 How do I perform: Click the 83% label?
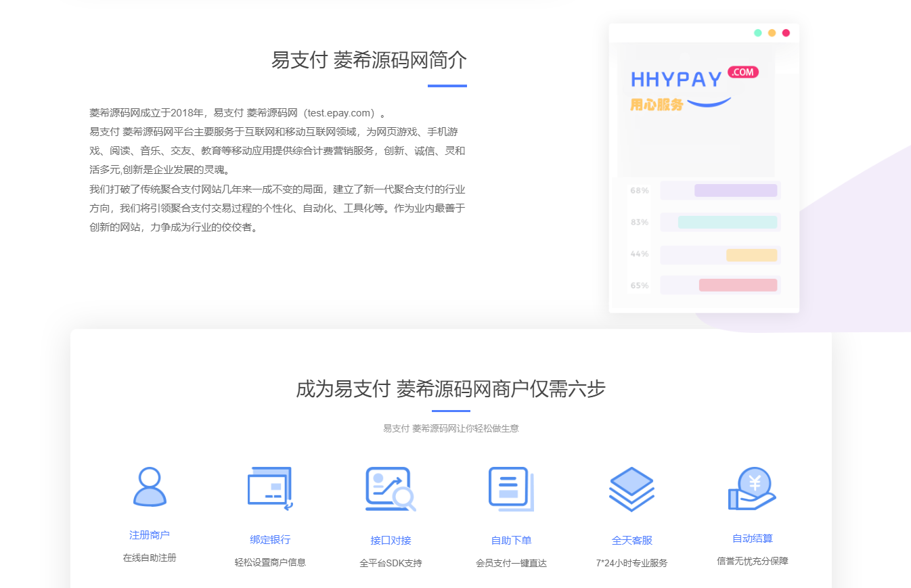tap(640, 222)
